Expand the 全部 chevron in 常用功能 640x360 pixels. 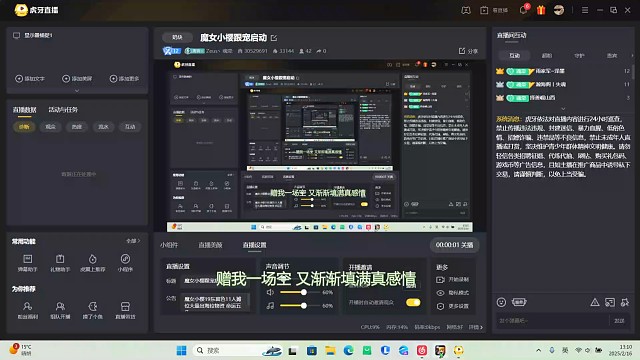133,241
